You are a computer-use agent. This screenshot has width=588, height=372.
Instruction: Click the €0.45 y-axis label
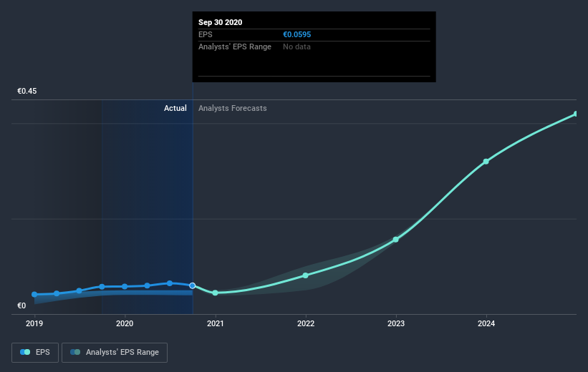(x=27, y=91)
